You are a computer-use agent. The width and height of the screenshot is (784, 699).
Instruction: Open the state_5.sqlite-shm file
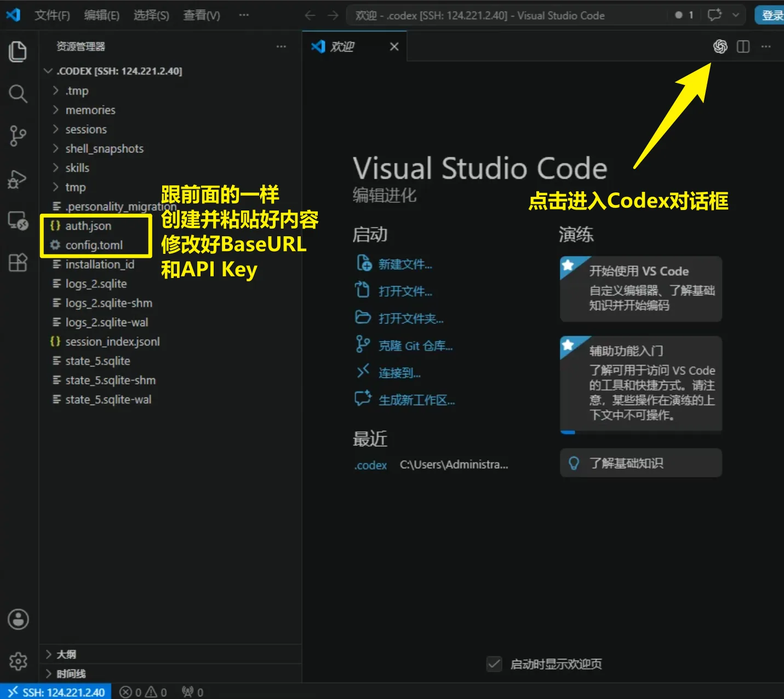click(110, 380)
